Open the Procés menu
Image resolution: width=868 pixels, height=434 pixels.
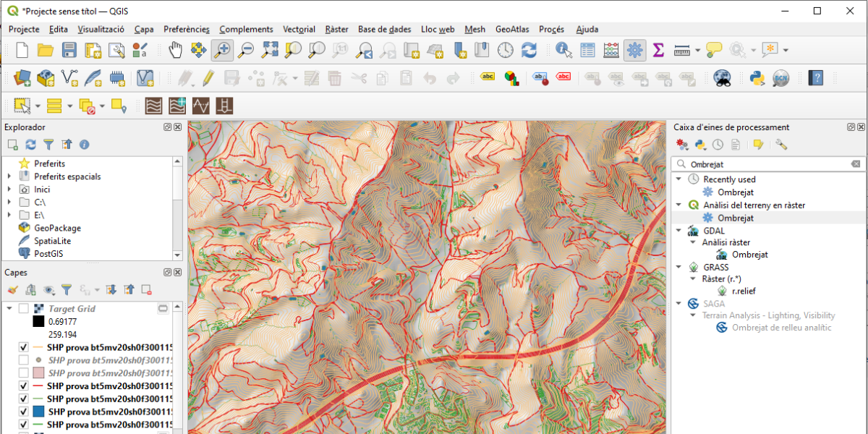(x=552, y=29)
